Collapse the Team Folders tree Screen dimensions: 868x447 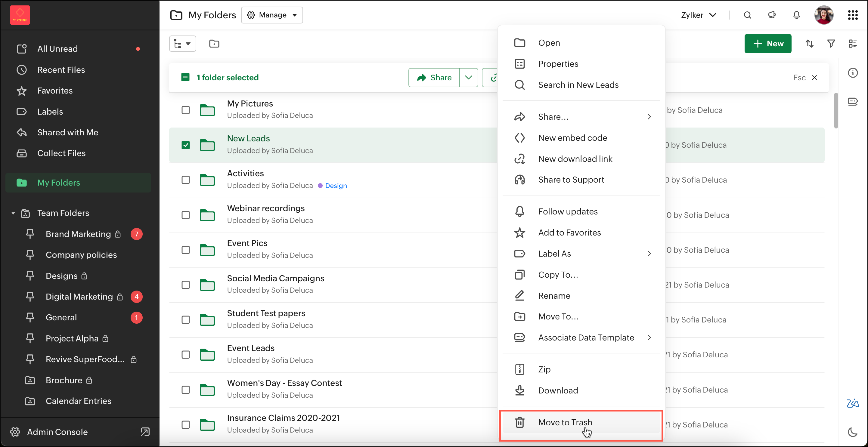pos(13,213)
